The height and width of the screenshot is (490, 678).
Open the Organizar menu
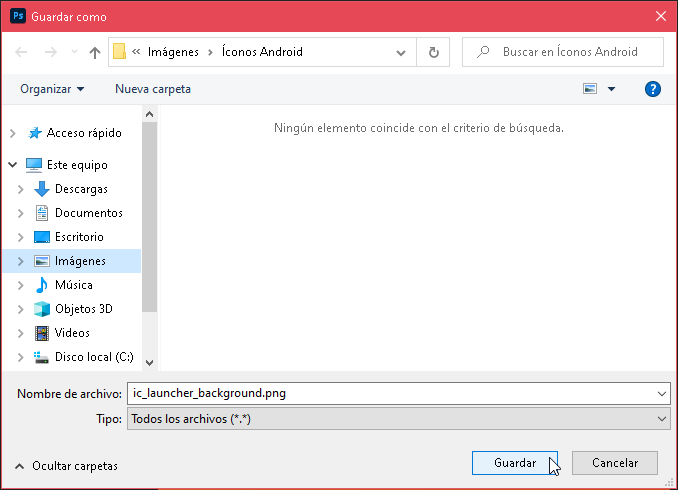pos(52,89)
